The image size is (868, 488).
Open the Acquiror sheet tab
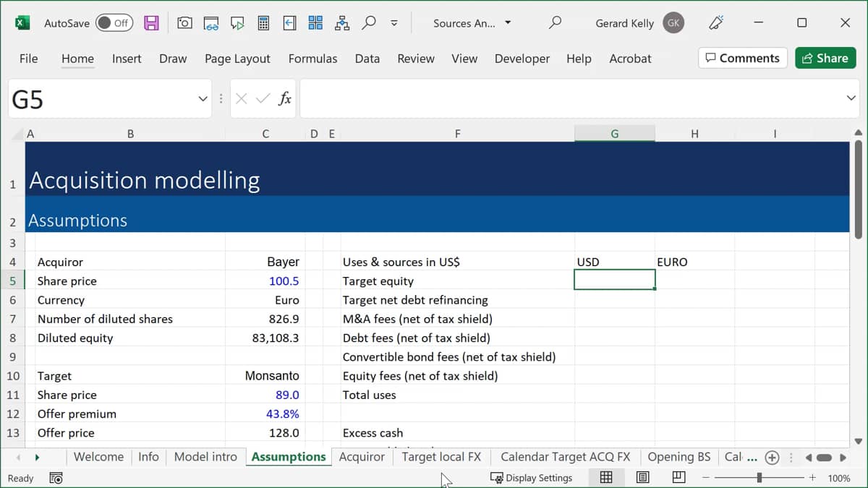click(362, 457)
